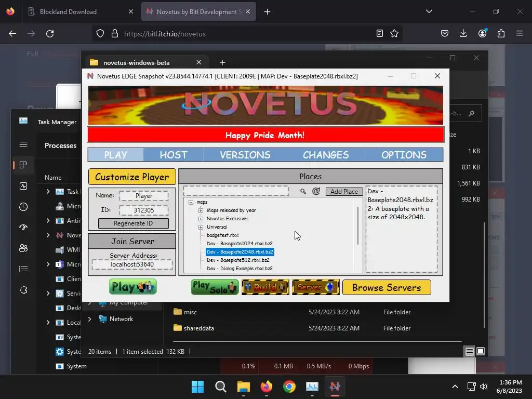Open Task Manager Startup apps sidebar icon

click(x=23, y=228)
